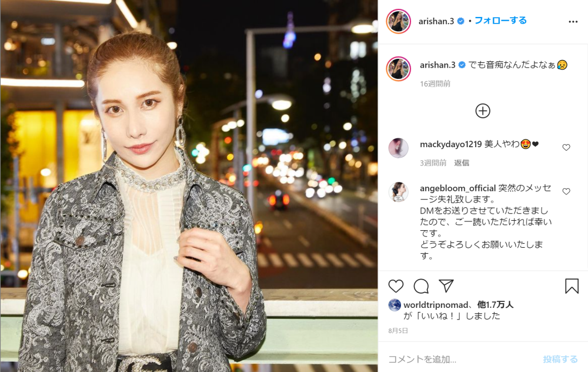This screenshot has height=372, width=588.
Task: Click the フォローする follow button
Action: [x=500, y=21]
